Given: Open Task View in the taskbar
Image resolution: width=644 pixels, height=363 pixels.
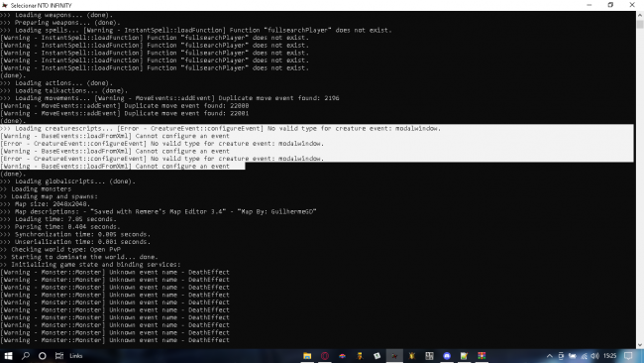Looking at the screenshot, I should (x=59, y=356).
